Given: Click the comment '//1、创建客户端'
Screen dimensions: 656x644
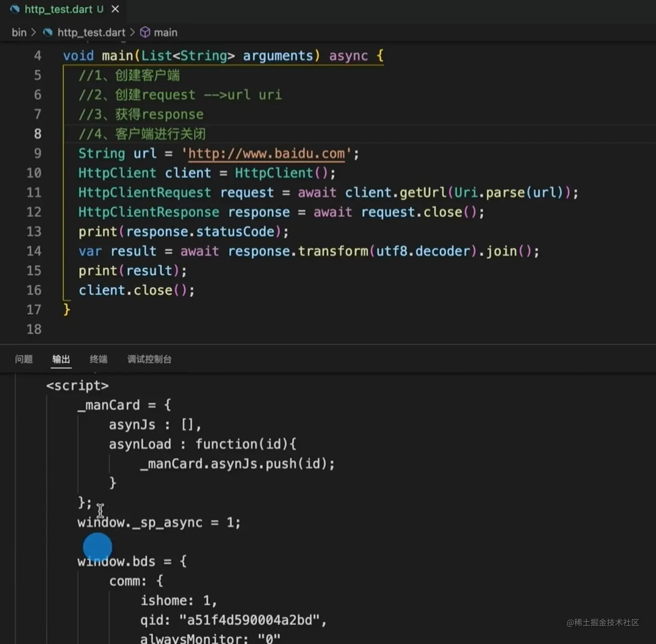Looking at the screenshot, I should point(129,75).
